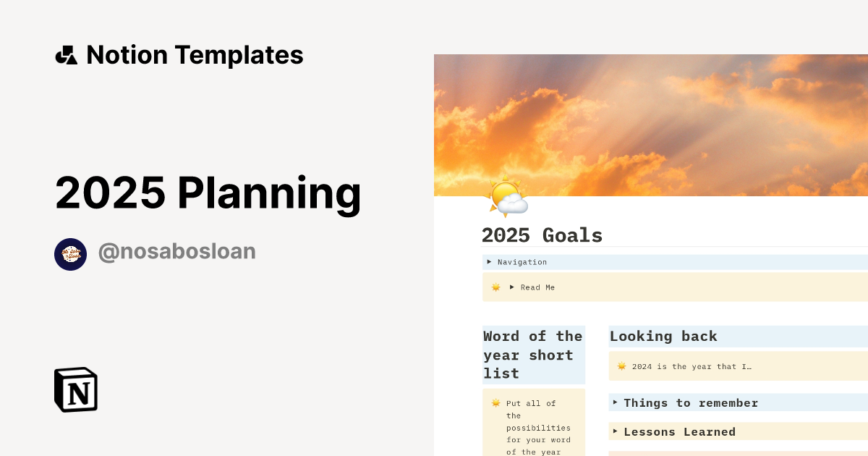868x456 pixels.
Task: Click the 2025 Goals page title
Action: click(x=542, y=235)
